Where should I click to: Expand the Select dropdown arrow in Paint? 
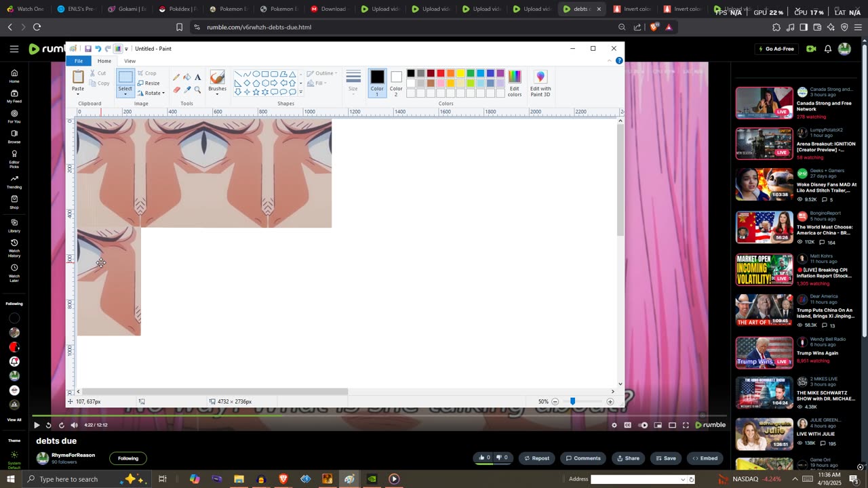coord(125,94)
